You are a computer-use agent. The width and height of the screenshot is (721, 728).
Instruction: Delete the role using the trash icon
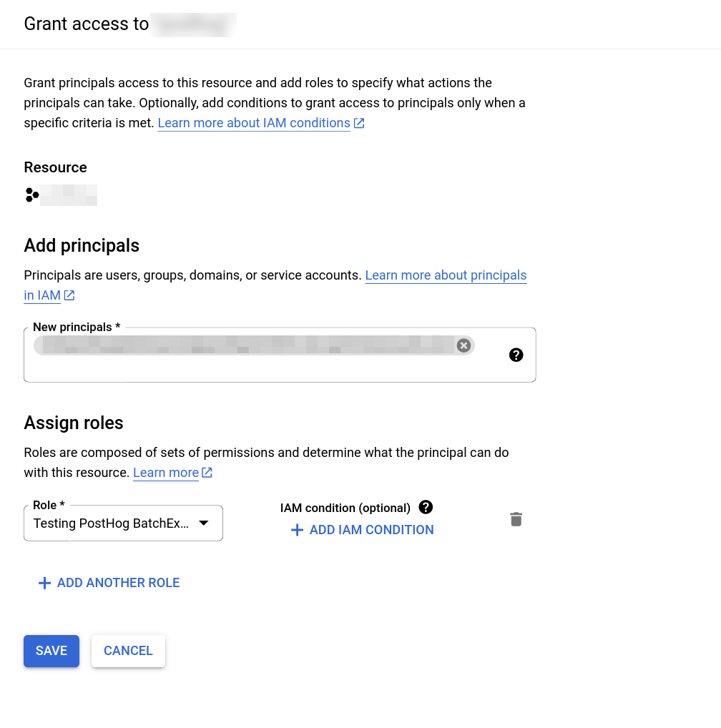point(516,519)
